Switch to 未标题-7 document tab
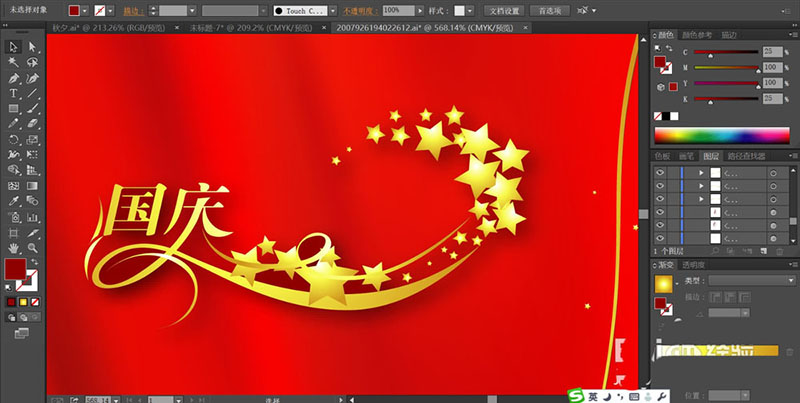Viewport: 800px width, 403px height. (x=251, y=28)
